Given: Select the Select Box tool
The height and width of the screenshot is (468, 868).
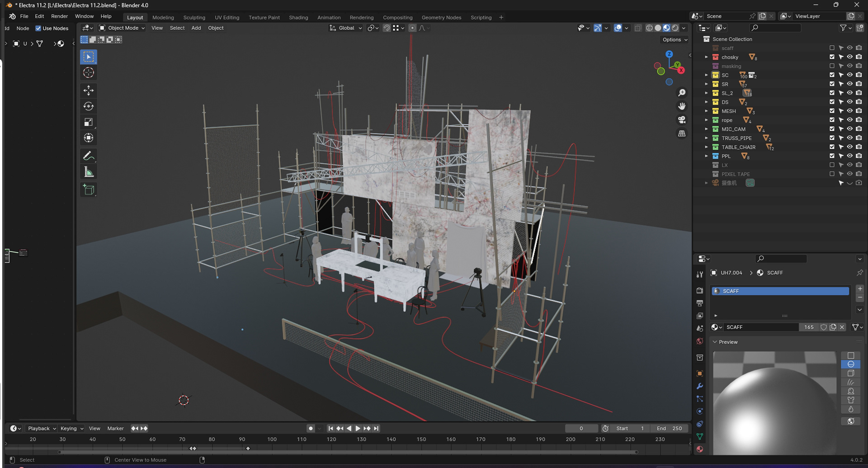Looking at the screenshot, I should [x=89, y=57].
